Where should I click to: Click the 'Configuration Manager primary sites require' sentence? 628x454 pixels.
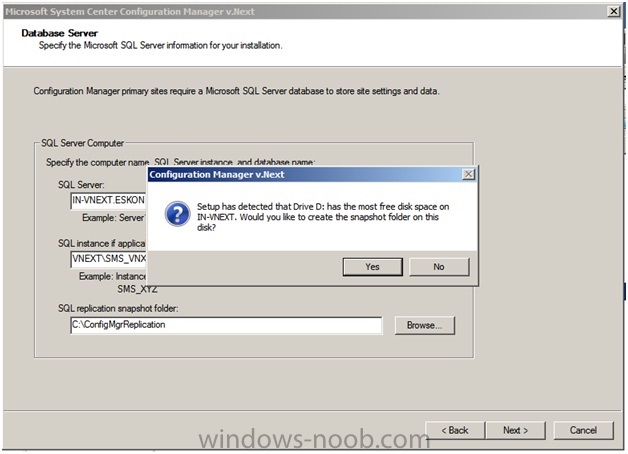tap(236, 91)
